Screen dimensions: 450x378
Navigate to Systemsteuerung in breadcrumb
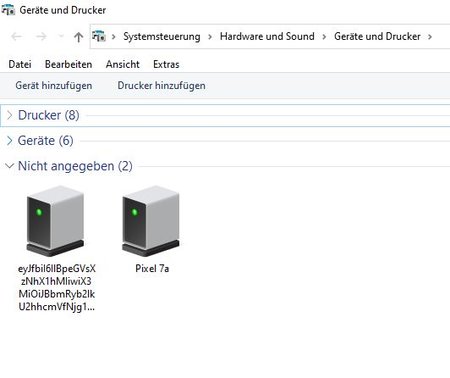pyautogui.click(x=162, y=36)
